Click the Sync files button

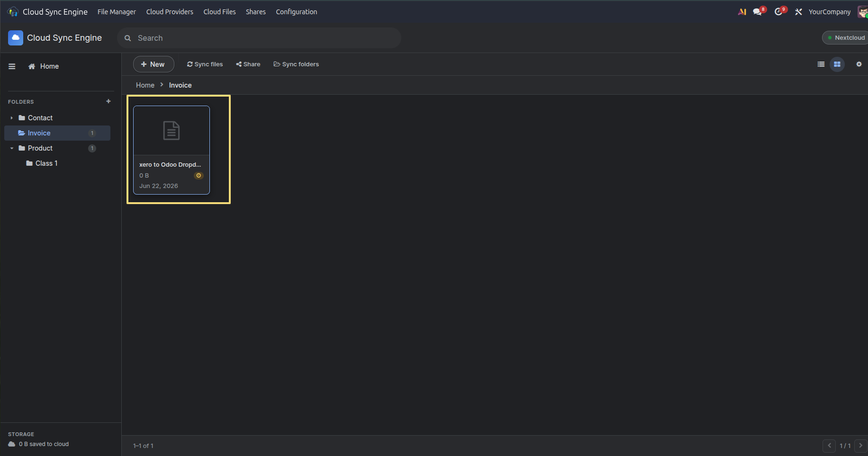click(205, 64)
